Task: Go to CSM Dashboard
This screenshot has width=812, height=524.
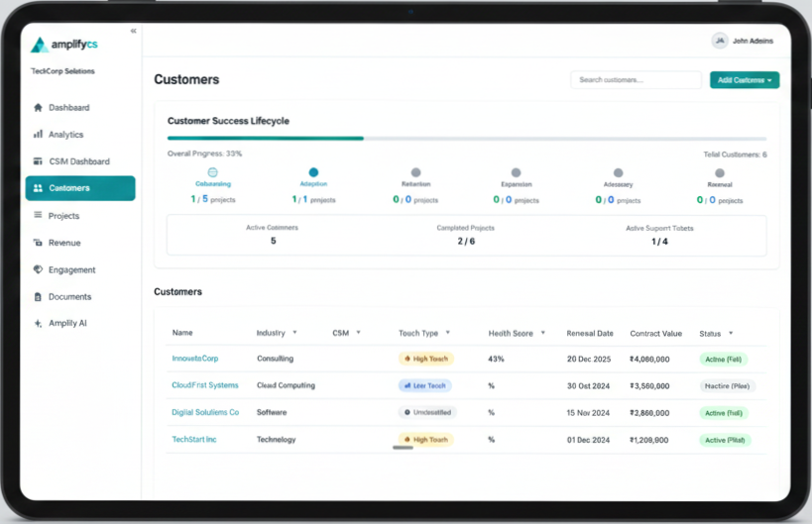Action: coord(80,161)
